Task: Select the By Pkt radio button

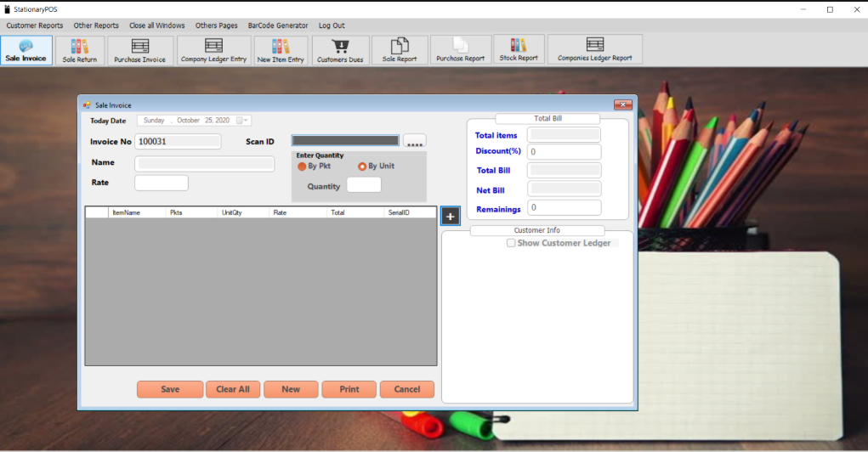Action: pyautogui.click(x=302, y=167)
